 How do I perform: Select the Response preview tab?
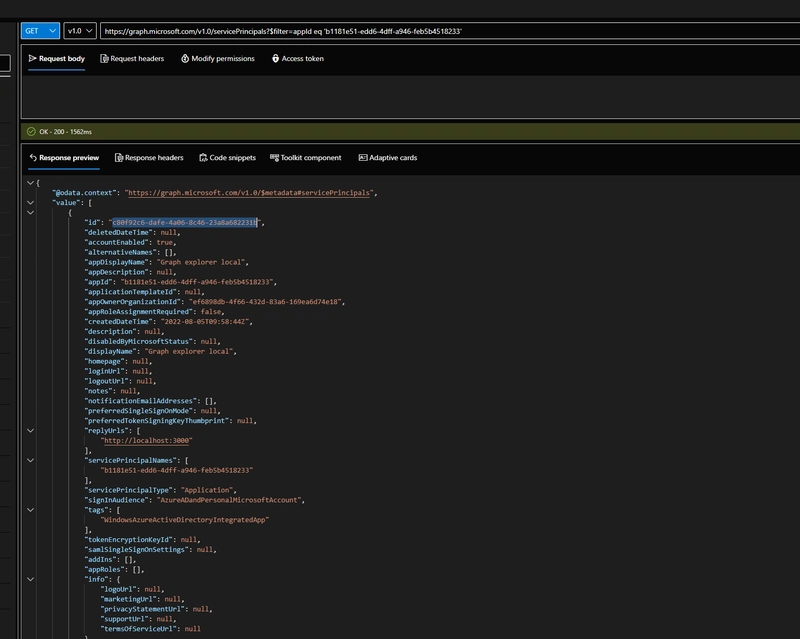[64, 158]
